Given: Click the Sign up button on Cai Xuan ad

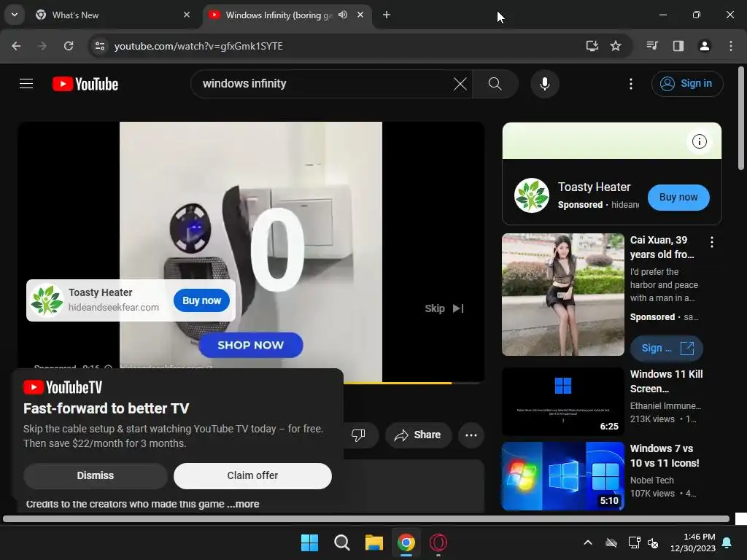Looking at the screenshot, I should (x=667, y=348).
